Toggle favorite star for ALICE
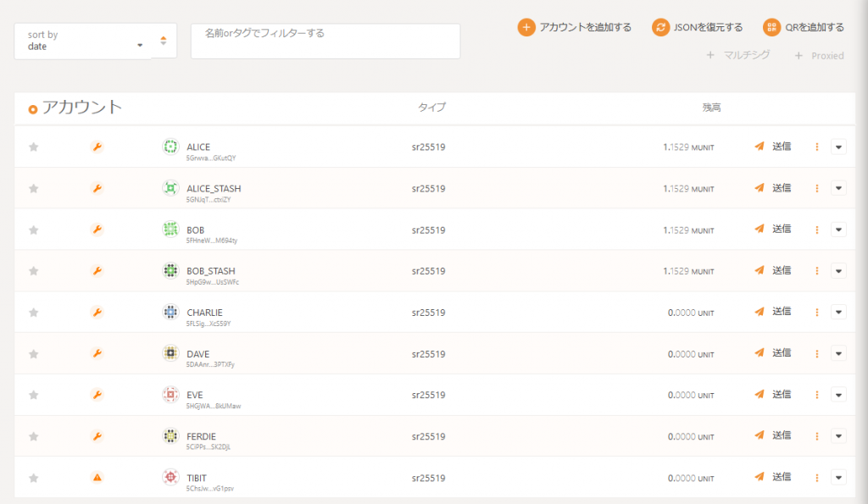This screenshot has height=504, width=868. [x=34, y=147]
